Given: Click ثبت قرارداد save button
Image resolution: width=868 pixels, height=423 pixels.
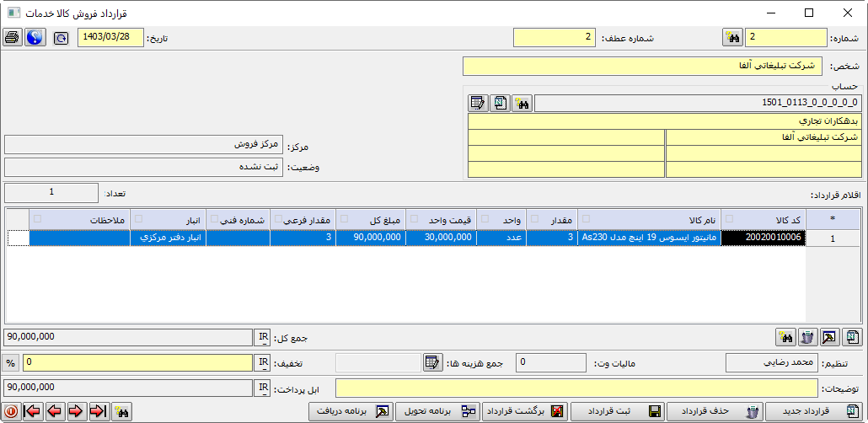Looking at the screenshot, I should tap(618, 411).
